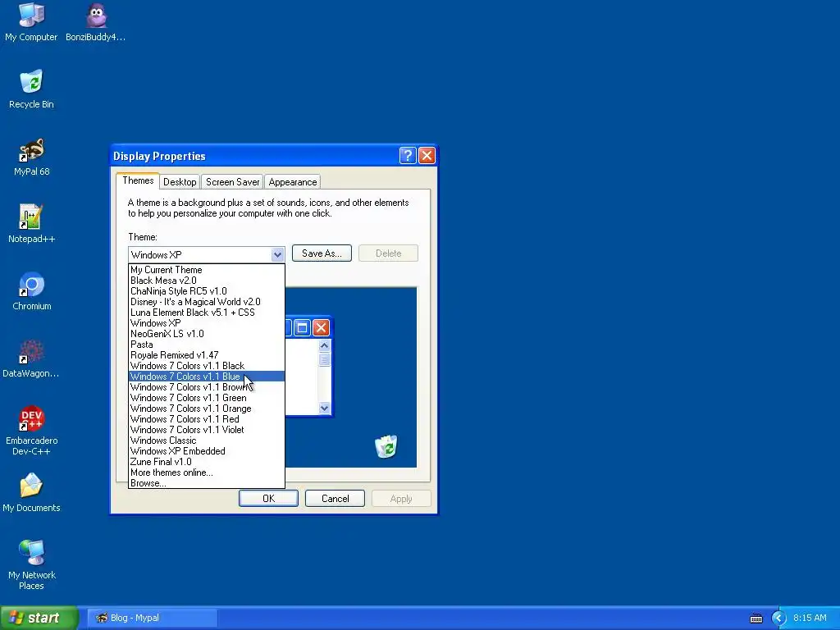
Task: Choose Zune Final v1.0 theme
Action: pyautogui.click(x=206, y=462)
